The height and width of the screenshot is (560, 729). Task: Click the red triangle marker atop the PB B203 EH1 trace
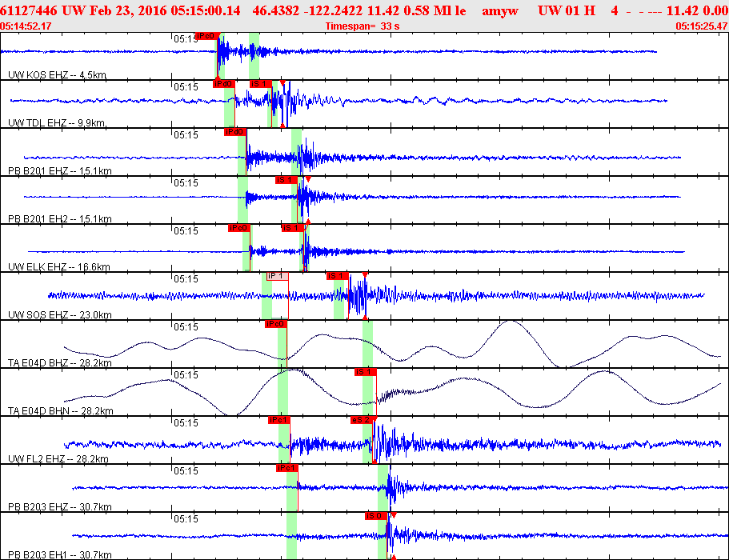pyautogui.click(x=394, y=515)
